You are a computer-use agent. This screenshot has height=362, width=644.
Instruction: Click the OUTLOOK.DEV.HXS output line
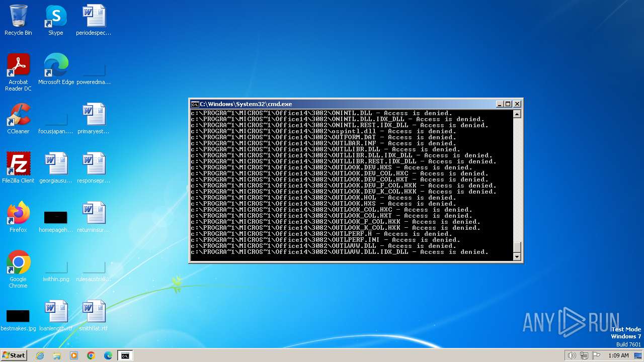[332, 167]
